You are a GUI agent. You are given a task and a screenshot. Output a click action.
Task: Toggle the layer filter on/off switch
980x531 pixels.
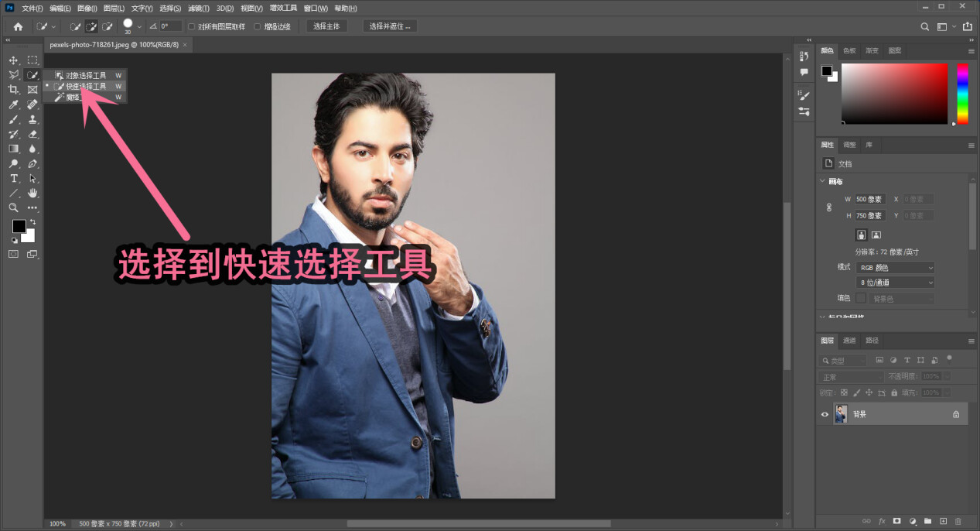tap(949, 358)
